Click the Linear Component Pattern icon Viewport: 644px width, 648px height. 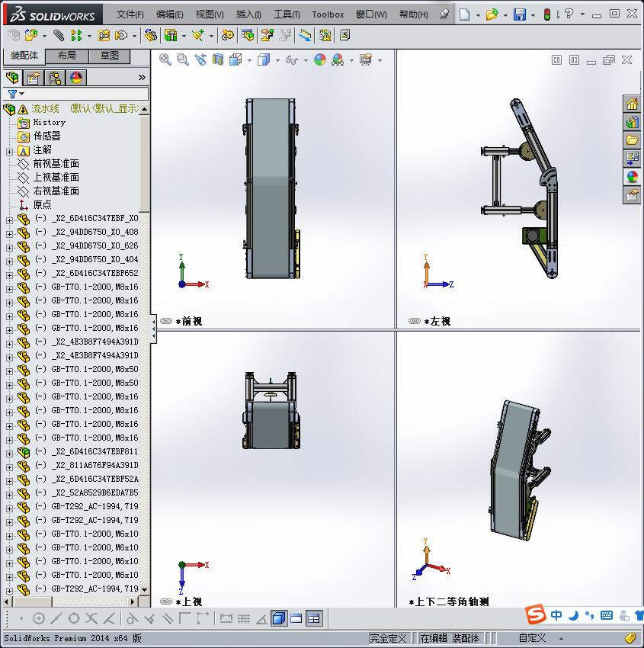(x=76, y=36)
